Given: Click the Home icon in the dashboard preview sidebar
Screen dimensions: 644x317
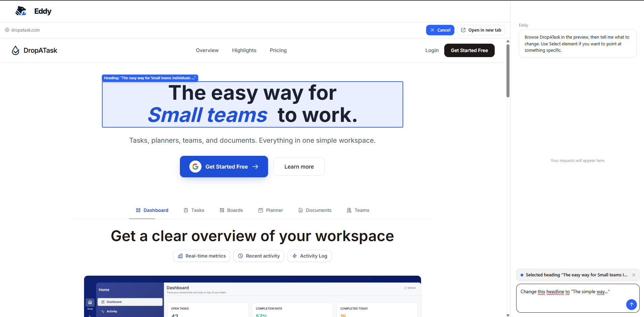Looking at the screenshot, I should pyautogui.click(x=90, y=302).
